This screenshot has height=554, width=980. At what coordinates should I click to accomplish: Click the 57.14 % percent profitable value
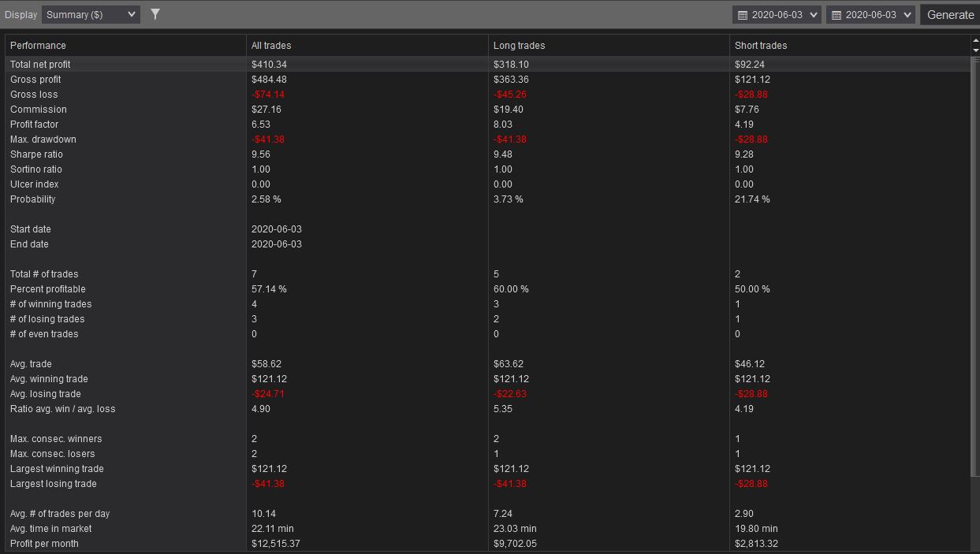tap(270, 289)
